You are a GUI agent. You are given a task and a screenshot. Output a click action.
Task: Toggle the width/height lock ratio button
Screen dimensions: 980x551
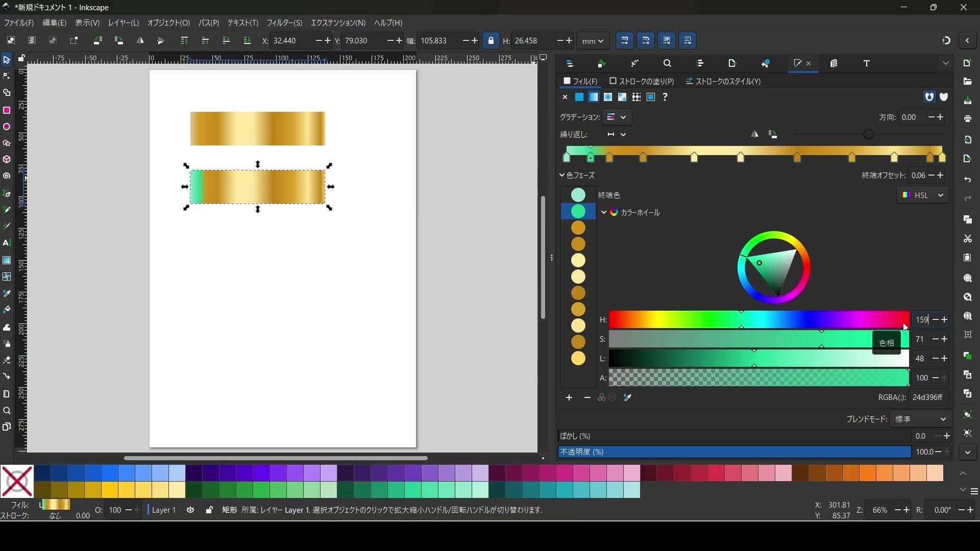click(491, 41)
